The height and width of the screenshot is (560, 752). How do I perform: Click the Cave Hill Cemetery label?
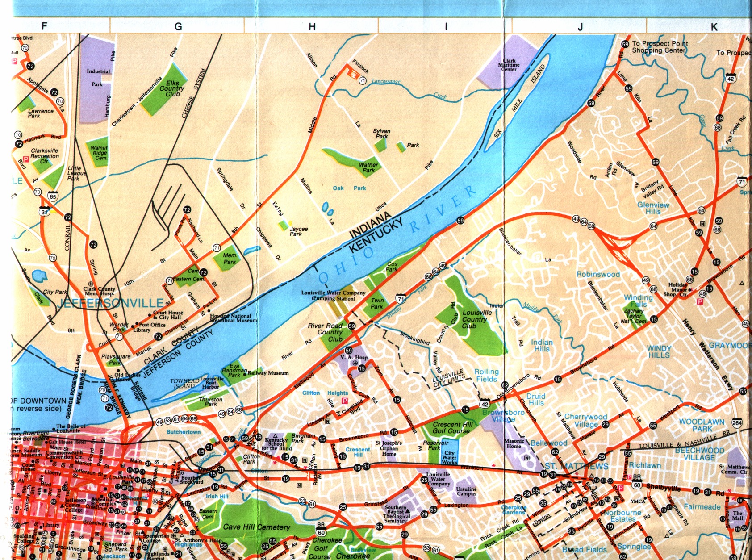[x=256, y=527]
